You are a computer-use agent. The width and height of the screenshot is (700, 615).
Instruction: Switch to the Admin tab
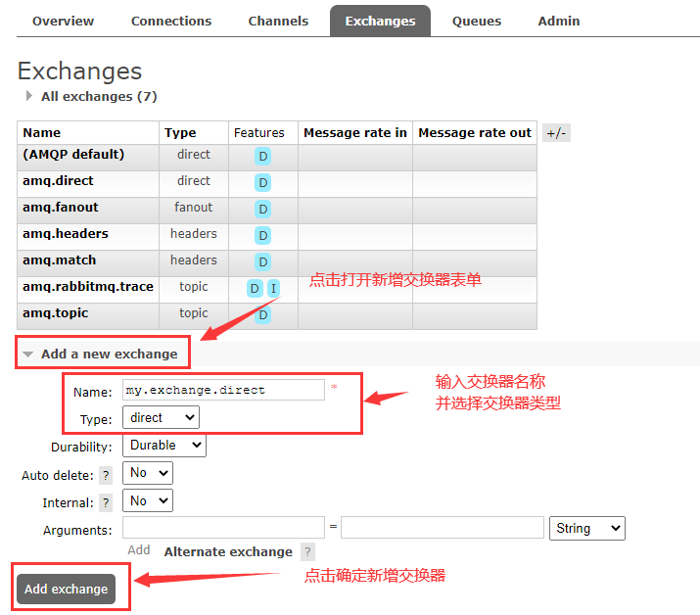point(558,21)
